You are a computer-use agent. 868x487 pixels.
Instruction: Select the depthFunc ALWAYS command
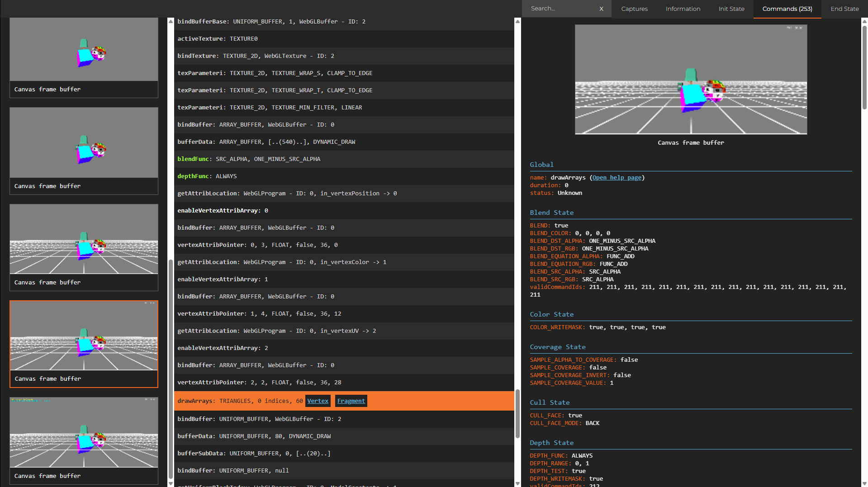tap(207, 176)
